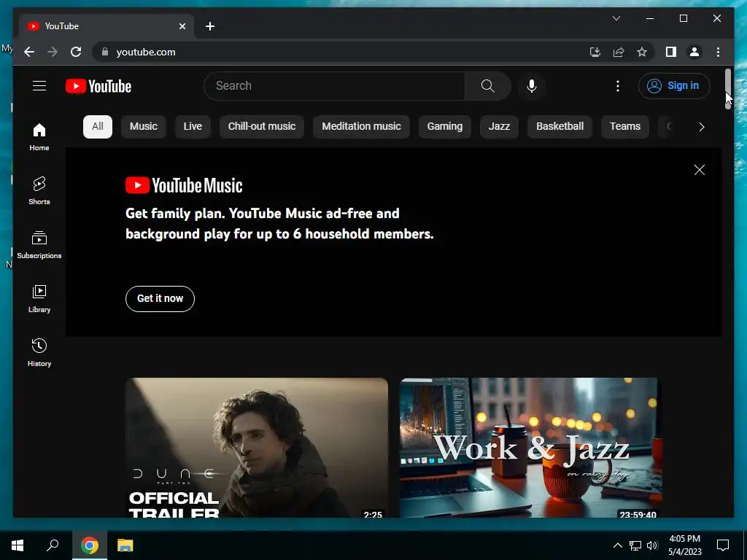
Task: Select the Chill-out music chip
Action: tap(262, 127)
